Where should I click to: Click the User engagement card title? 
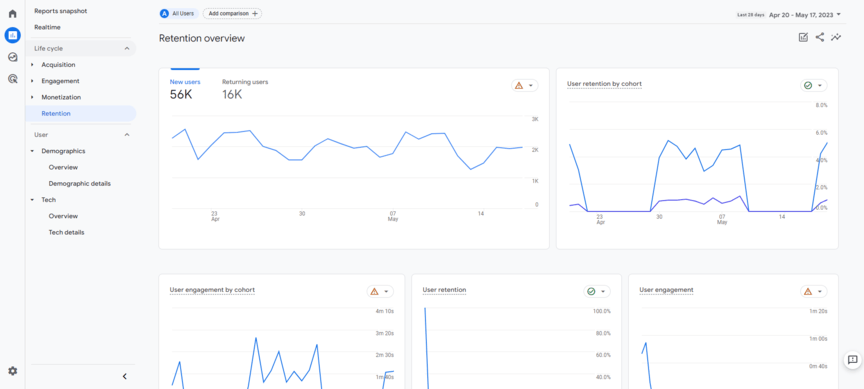pyautogui.click(x=666, y=289)
